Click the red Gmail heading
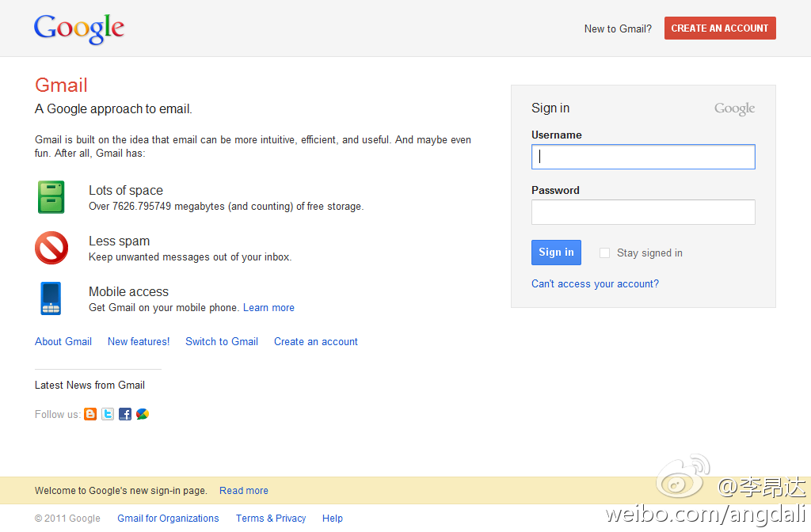 (61, 85)
